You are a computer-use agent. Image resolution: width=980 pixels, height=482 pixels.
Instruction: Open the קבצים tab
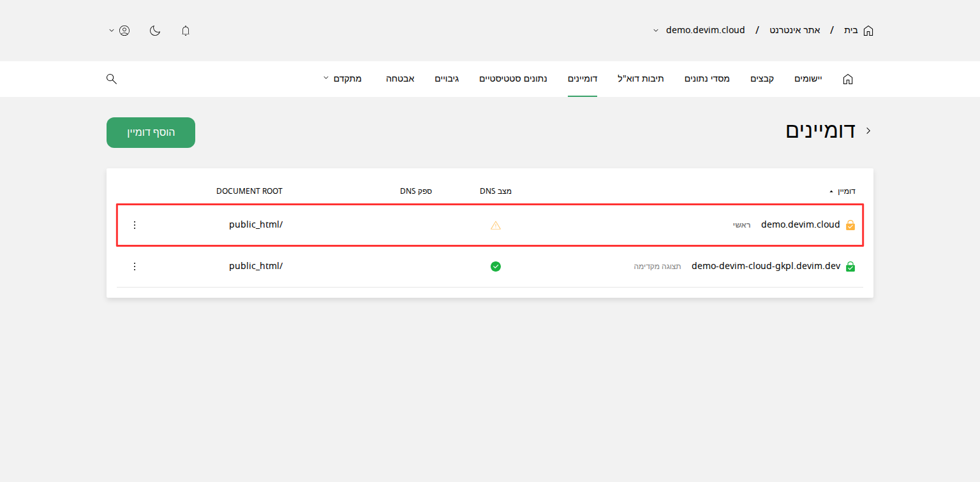point(762,78)
